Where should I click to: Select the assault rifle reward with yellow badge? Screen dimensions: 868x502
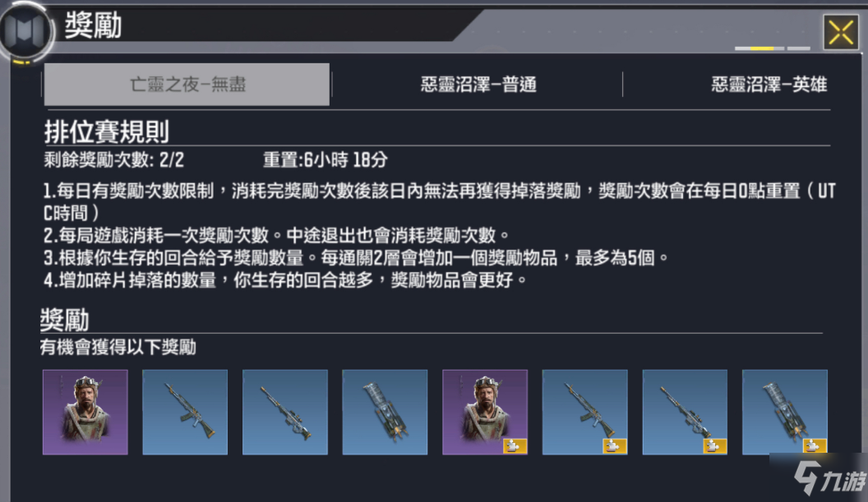(584, 412)
